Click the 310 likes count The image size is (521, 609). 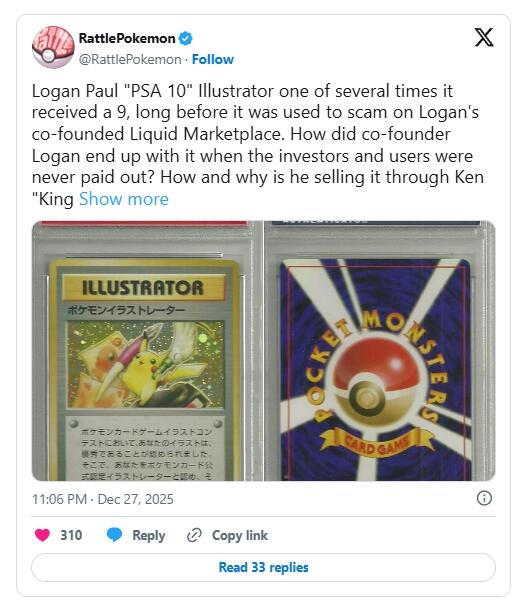pos(71,535)
